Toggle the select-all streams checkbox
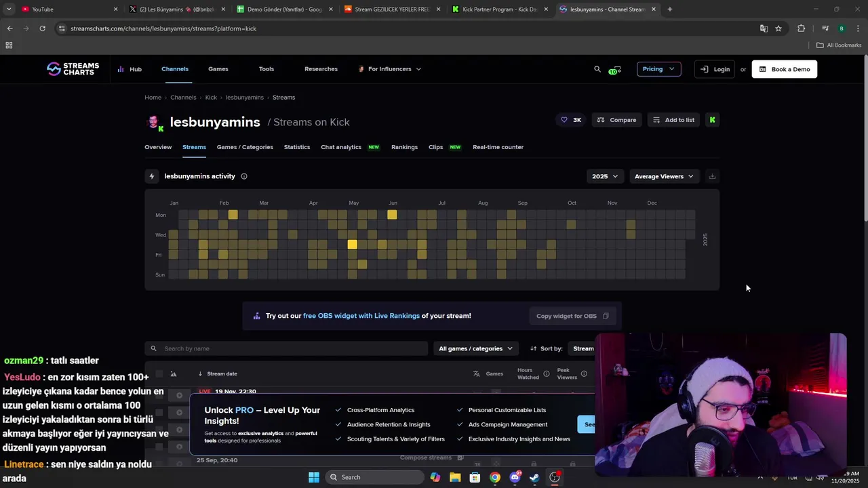 coord(159,373)
